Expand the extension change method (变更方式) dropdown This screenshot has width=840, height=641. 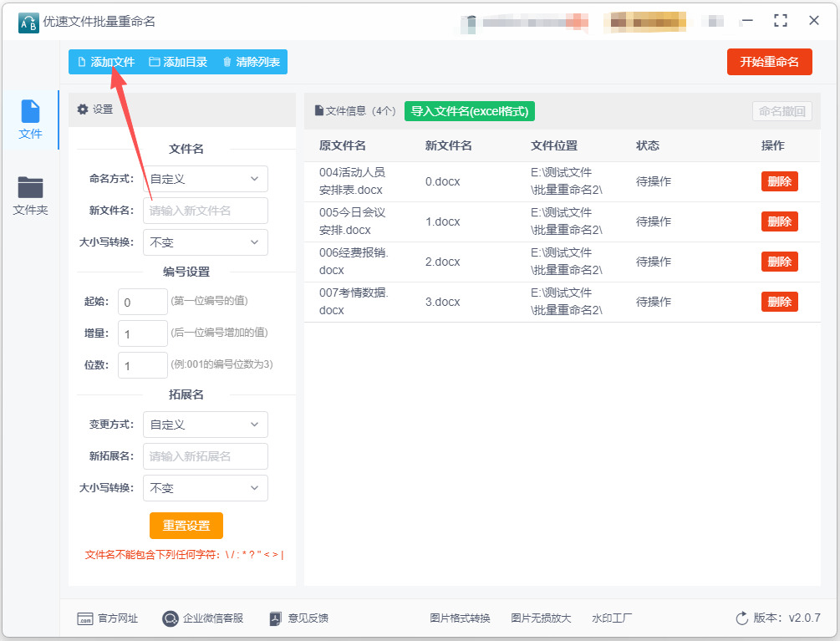[206, 425]
